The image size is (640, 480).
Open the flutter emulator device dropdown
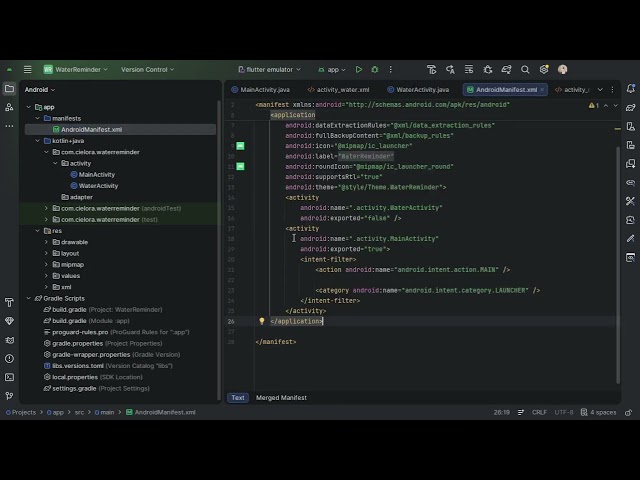coord(269,69)
